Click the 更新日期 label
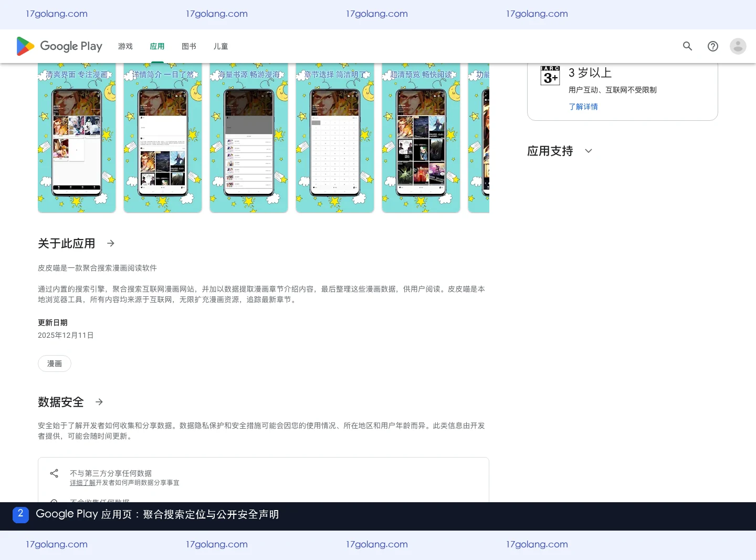The height and width of the screenshot is (560, 756). pyautogui.click(x=52, y=323)
